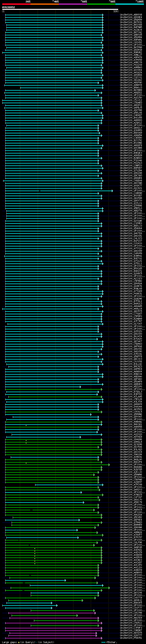
Task: Open the UniRef100_Q5GMM4 entry
Action: pos(131,37)
